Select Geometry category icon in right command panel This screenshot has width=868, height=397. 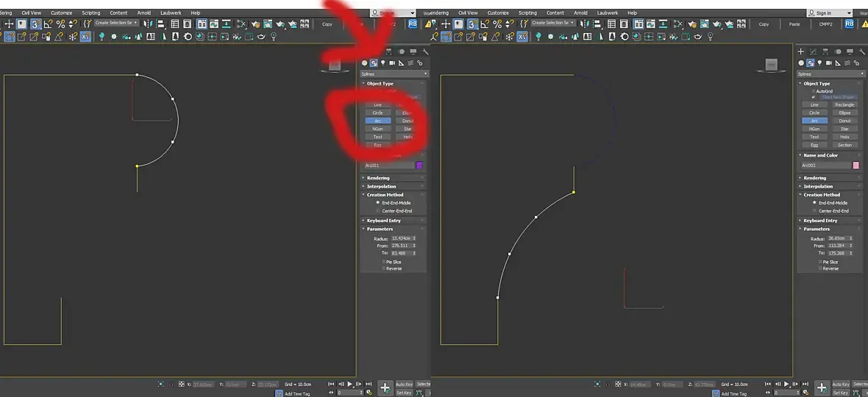click(802, 63)
